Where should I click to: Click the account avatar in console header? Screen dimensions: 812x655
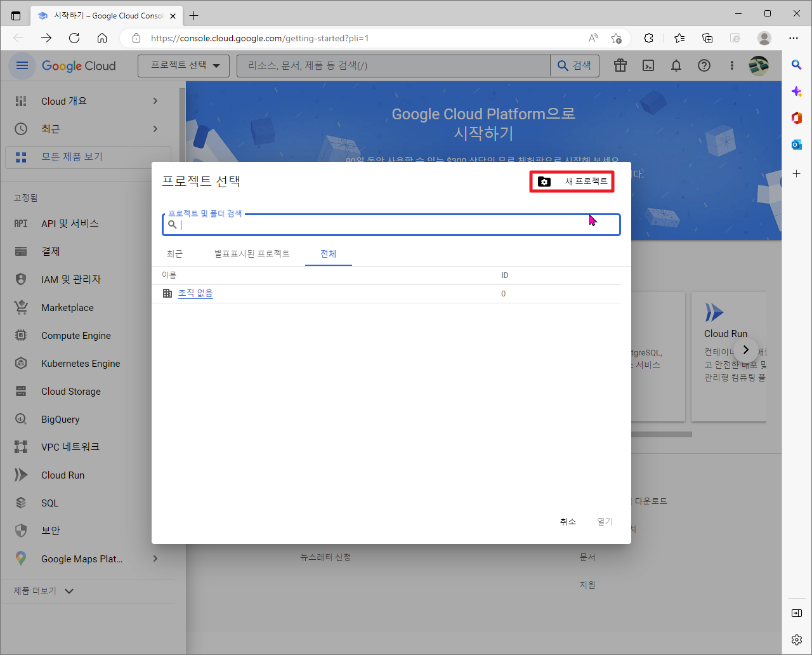[759, 65]
